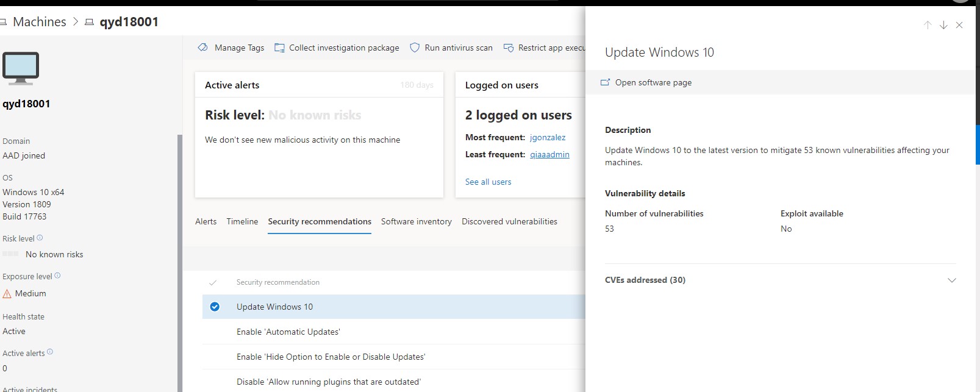Click the info icon next to Risk level

click(x=40, y=238)
